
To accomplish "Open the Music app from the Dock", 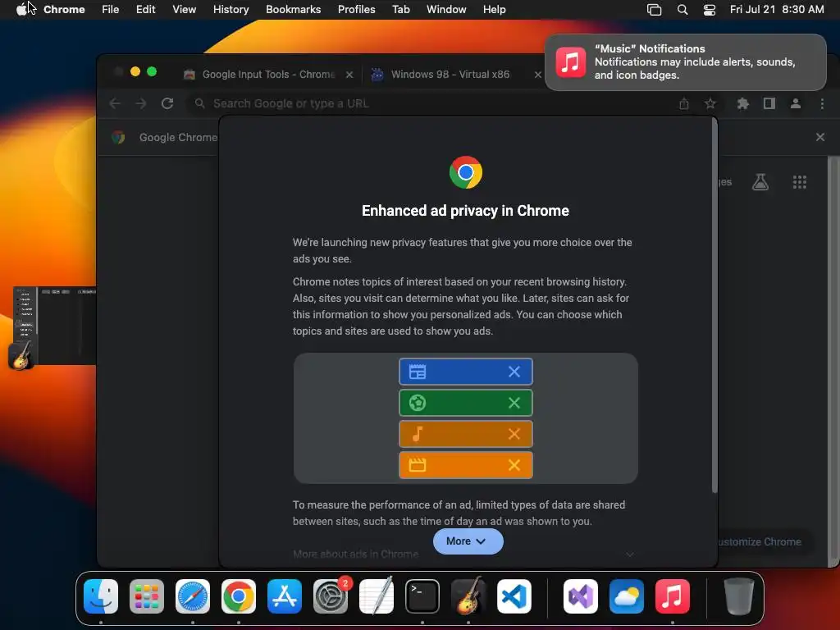I will pyautogui.click(x=673, y=596).
